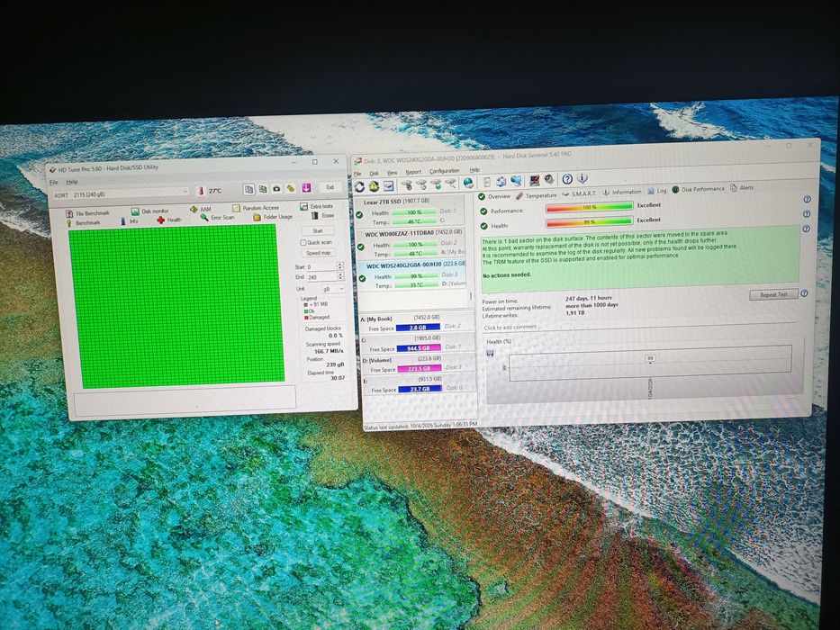Click the Start button in HD Tune
The image size is (840, 630).
318,230
